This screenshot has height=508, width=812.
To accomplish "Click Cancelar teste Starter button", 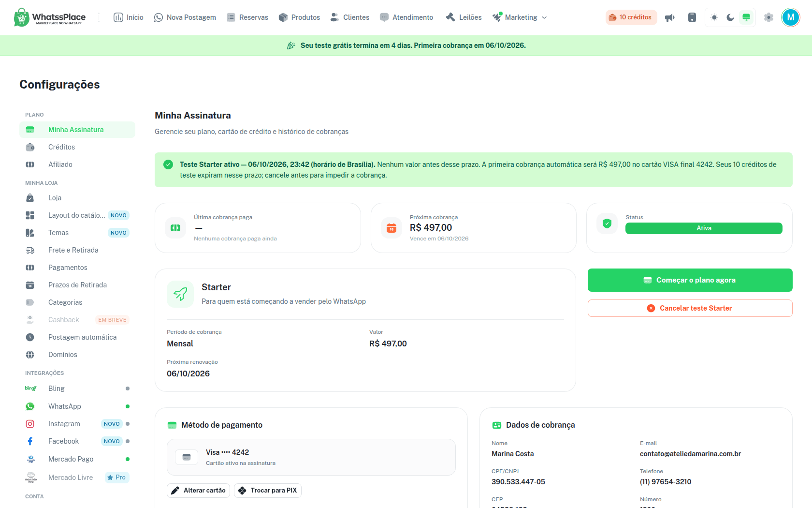I will pyautogui.click(x=690, y=308).
